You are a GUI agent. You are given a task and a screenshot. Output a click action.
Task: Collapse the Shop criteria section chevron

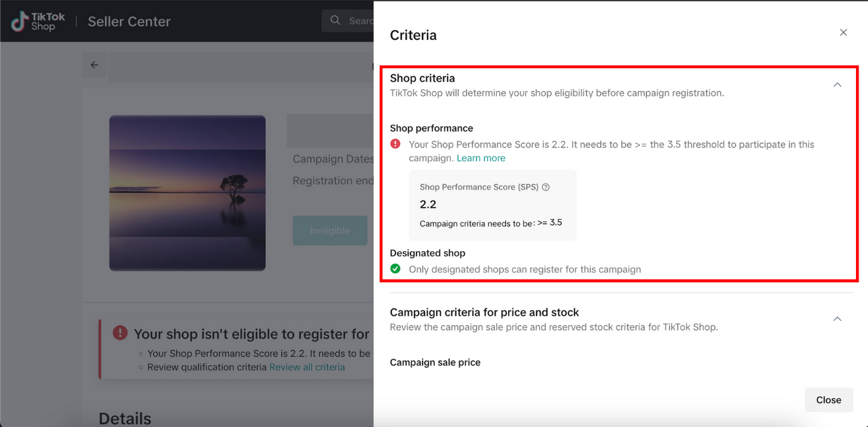click(837, 85)
